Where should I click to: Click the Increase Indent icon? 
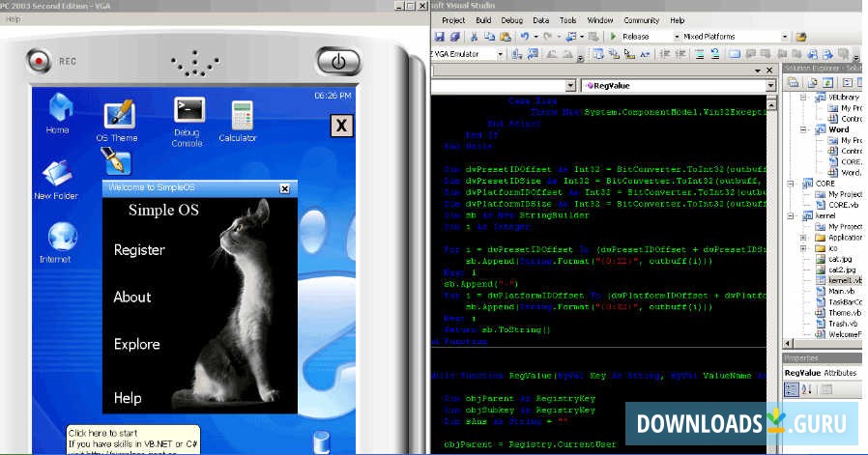[x=680, y=54]
